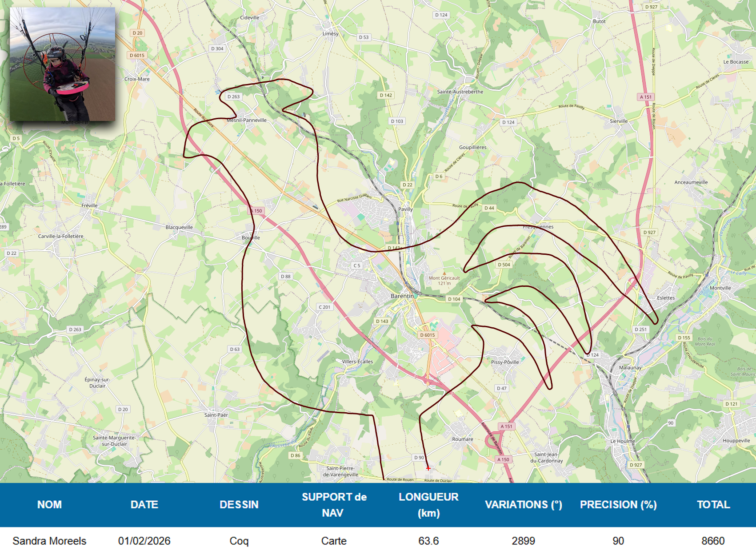
Task: Click the Pissy-Pôville village label
Action: (505, 362)
